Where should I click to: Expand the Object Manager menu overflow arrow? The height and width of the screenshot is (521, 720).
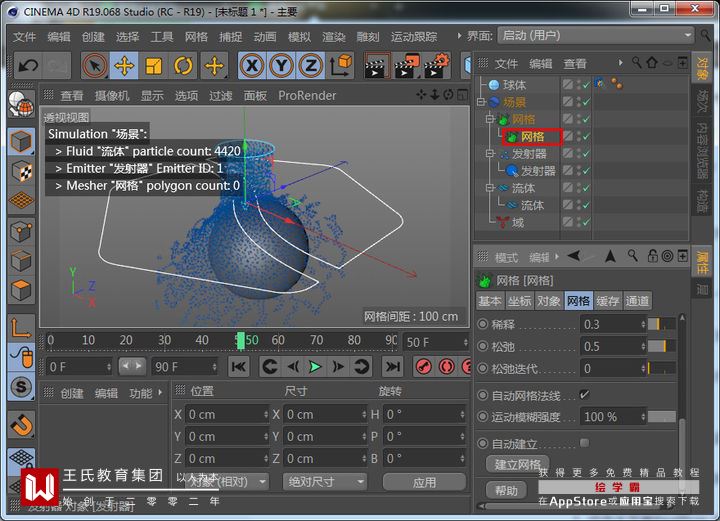pos(620,62)
